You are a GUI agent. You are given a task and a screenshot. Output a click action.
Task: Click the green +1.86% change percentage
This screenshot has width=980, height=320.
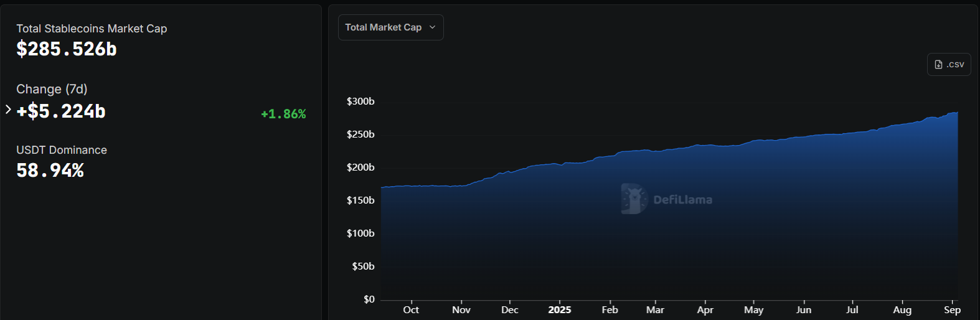[x=283, y=114]
